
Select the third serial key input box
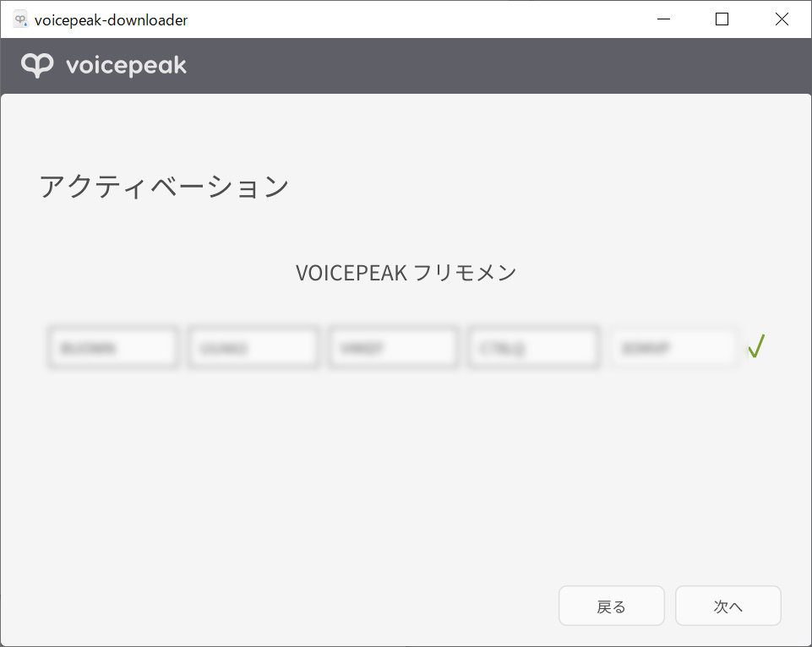pos(394,347)
